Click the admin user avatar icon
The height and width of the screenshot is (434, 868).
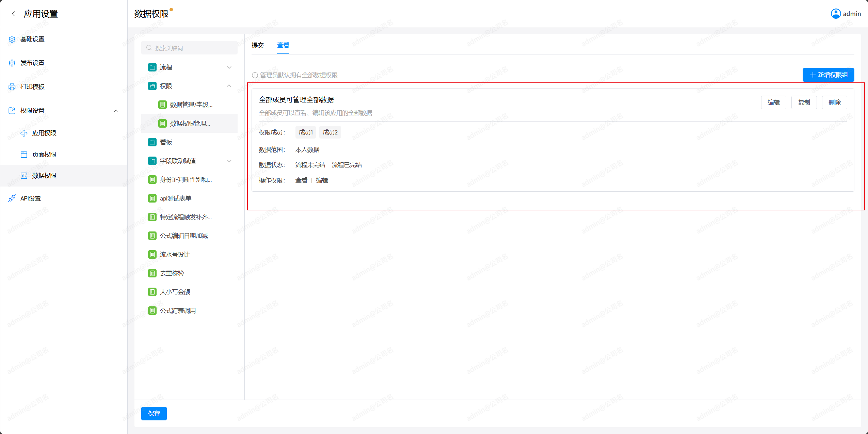[x=836, y=14]
